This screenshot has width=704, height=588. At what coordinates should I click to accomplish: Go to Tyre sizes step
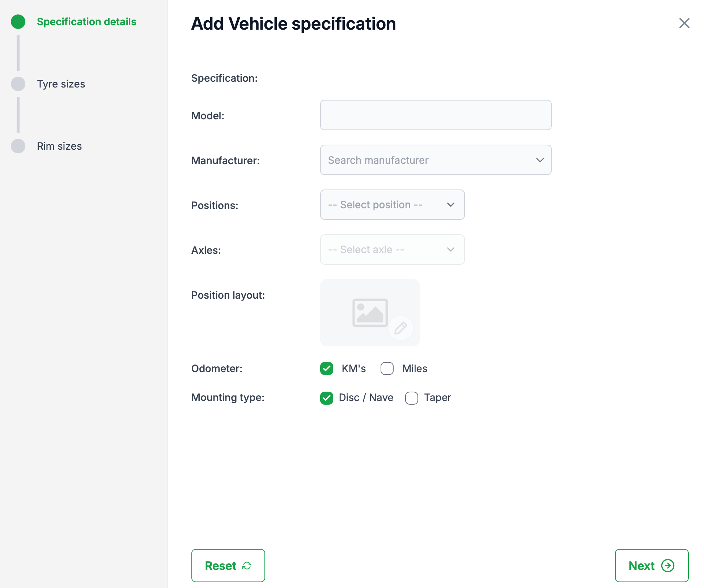click(x=61, y=84)
